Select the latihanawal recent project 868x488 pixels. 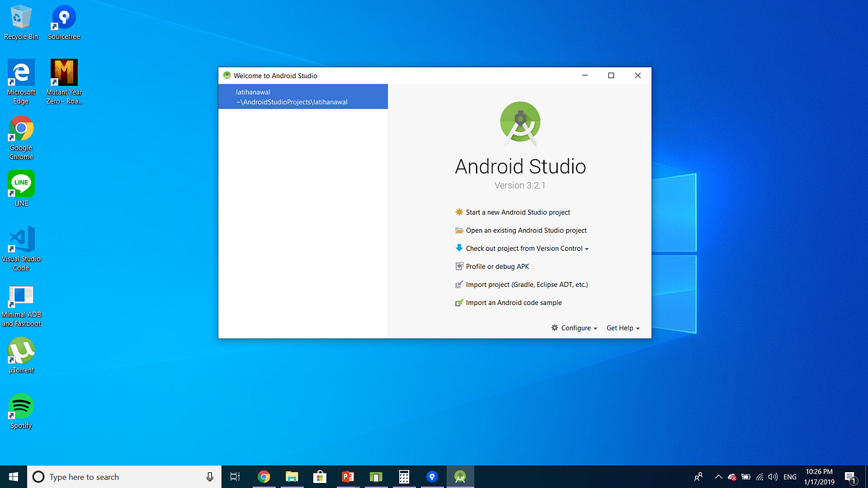302,96
